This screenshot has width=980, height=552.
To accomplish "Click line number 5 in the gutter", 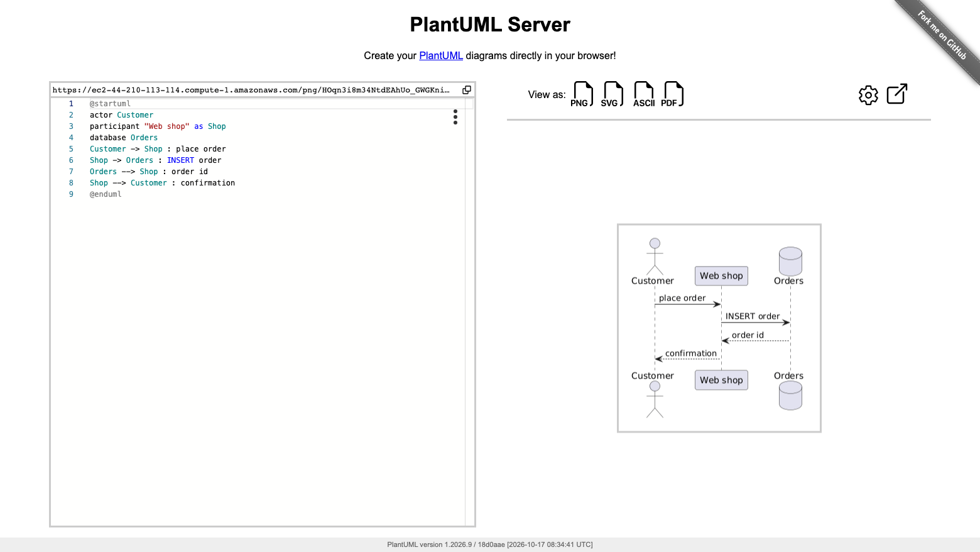I will tap(71, 149).
